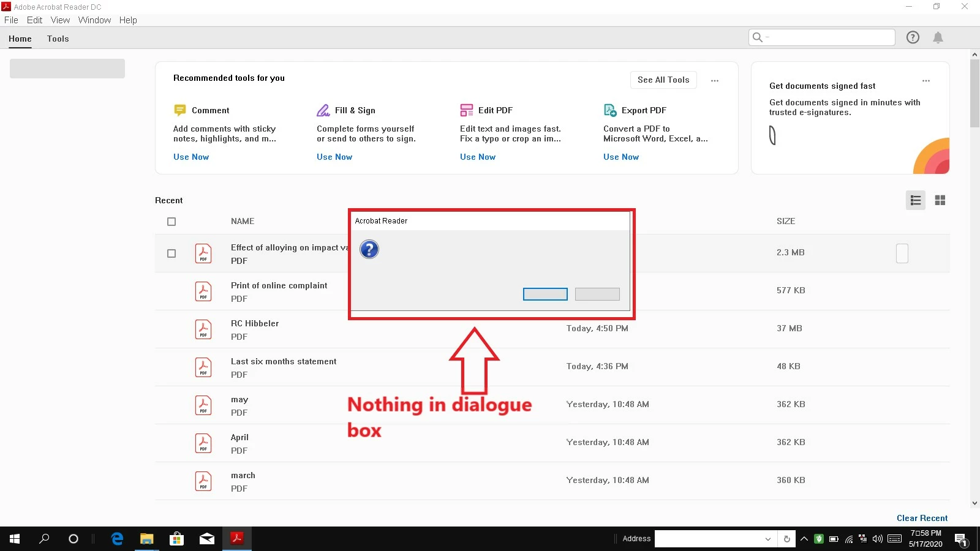The height and width of the screenshot is (551, 980).
Task: Select 'Last six months statement' file name
Action: point(284,361)
